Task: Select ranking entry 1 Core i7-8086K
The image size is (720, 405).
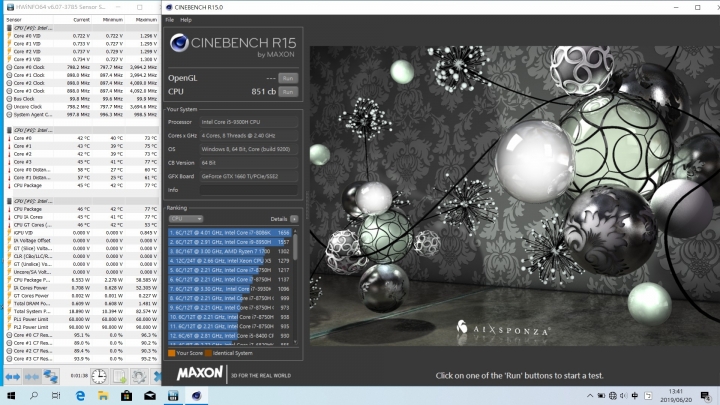Action: [230, 233]
